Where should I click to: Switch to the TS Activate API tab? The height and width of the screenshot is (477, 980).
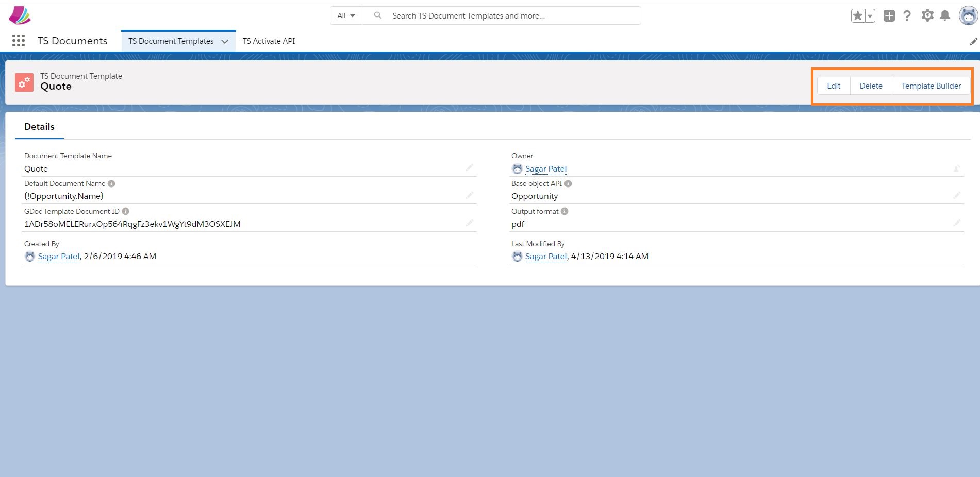tap(269, 41)
